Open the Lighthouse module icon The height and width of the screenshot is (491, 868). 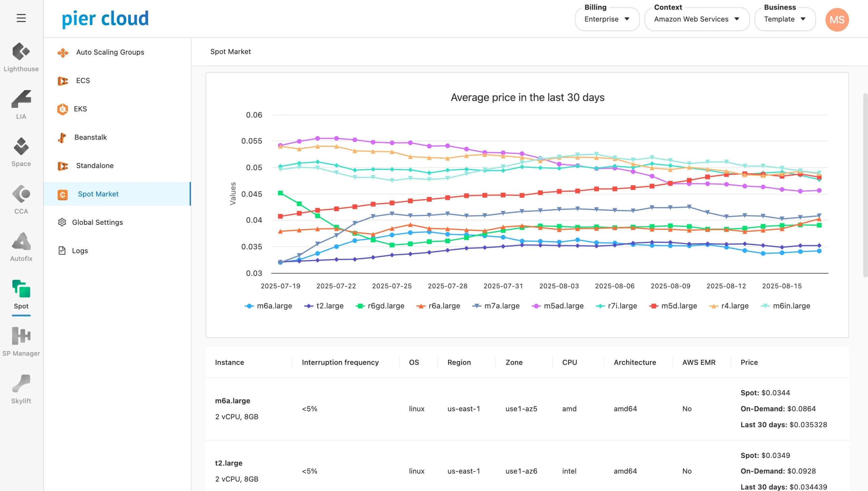click(21, 52)
